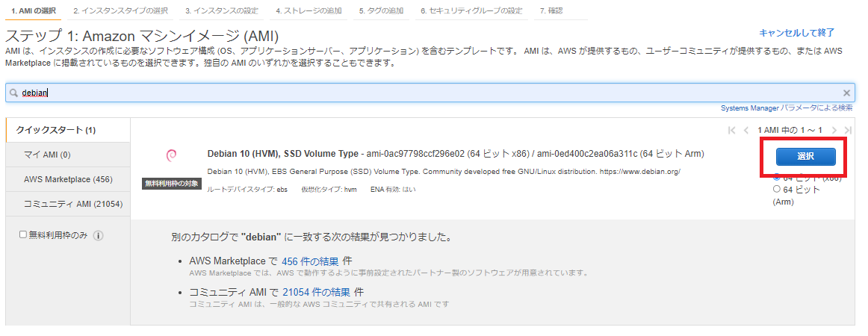The width and height of the screenshot is (868, 336).
Task: Open step 4 ストレージの追加 tab
Action: coord(309,11)
